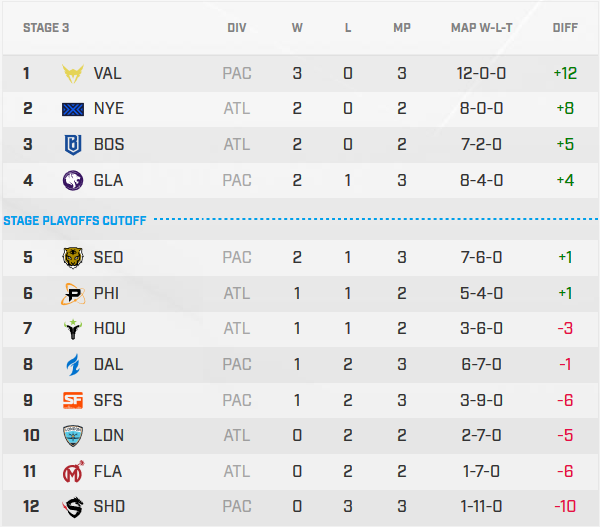
Task: Click the Seoul Dynasty tiger logo
Action: pos(73,257)
